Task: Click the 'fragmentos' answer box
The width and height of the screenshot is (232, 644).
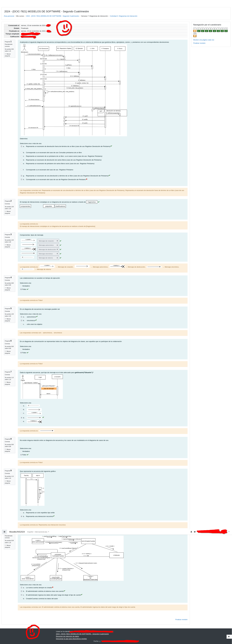Action: click(x=91, y=202)
